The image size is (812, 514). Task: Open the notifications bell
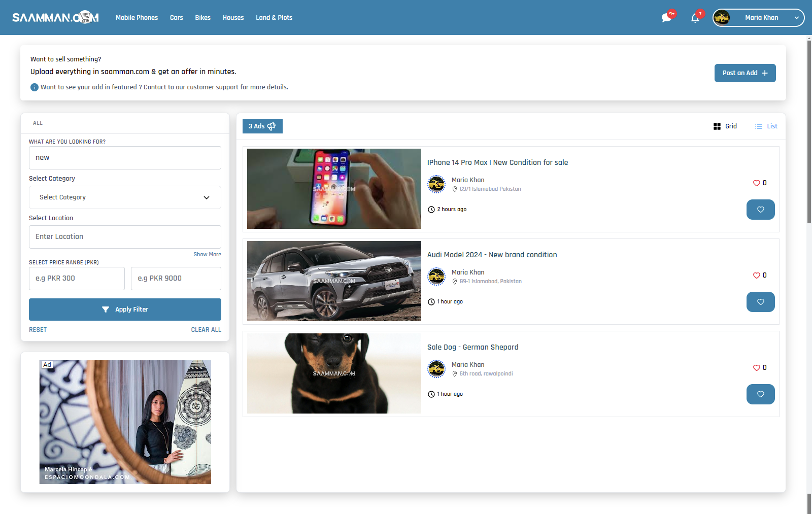click(x=695, y=18)
